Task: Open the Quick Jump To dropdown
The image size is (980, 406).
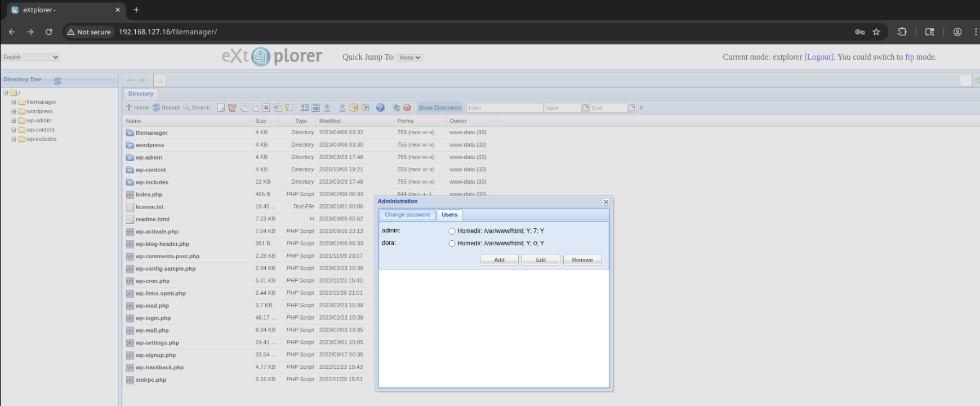Action: click(x=409, y=58)
